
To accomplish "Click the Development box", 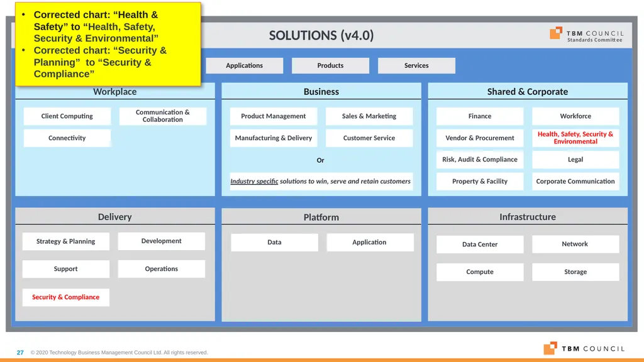I will point(162,241).
